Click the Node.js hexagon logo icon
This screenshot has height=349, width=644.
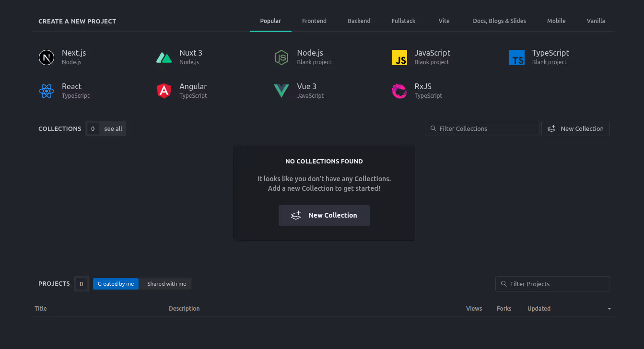point(281,58)
